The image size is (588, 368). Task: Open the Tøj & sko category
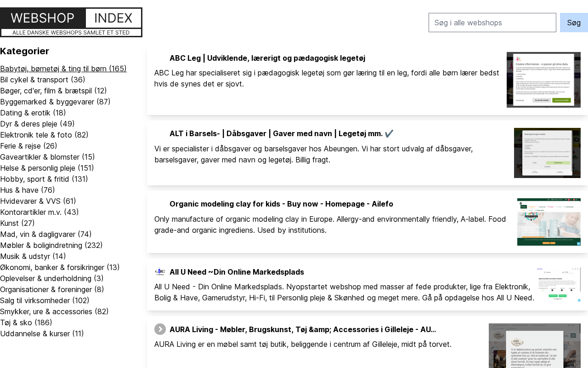26,322
